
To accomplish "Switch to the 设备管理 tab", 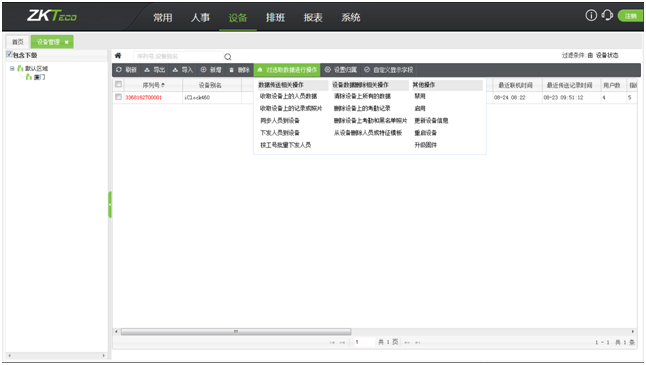I will pyautogui.click(x=49, y=42).
